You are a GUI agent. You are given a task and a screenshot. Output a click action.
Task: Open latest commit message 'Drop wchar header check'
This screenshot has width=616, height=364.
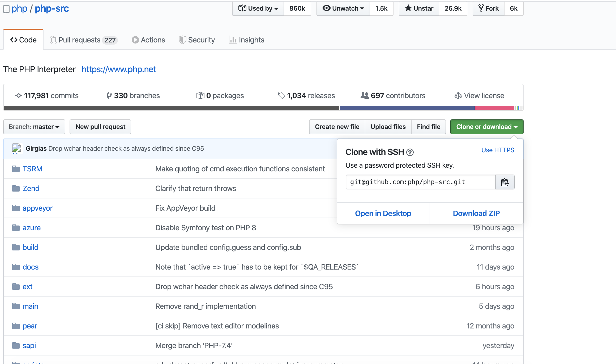click(x=126, y=149)
